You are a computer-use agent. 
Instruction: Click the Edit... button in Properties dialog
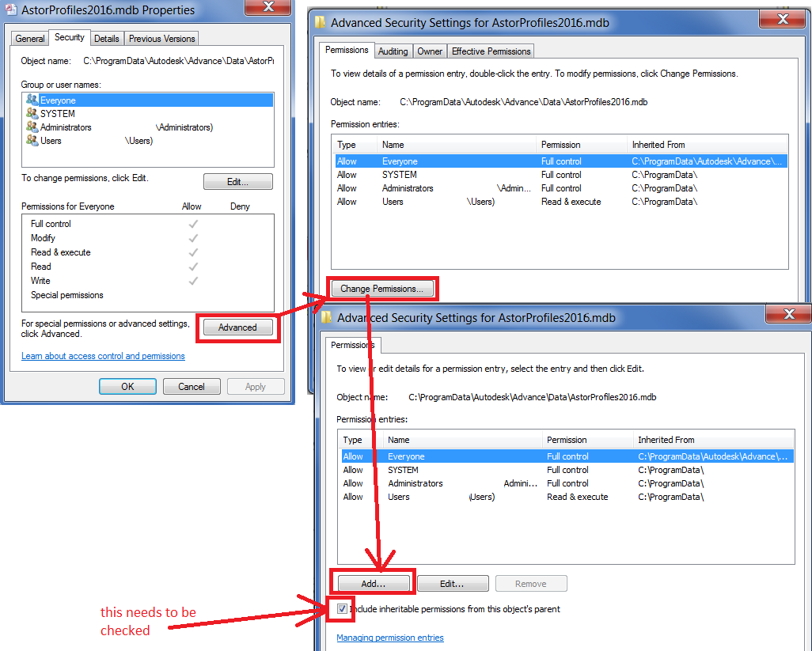pyautogui.click(x=237, y=182)
